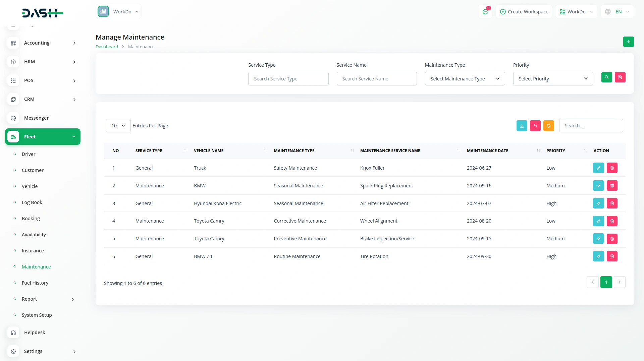The width and height of the screenshot is (644, 361).
Task: Delete the Spark Plug Replacement row
Action: coord(612,186)
